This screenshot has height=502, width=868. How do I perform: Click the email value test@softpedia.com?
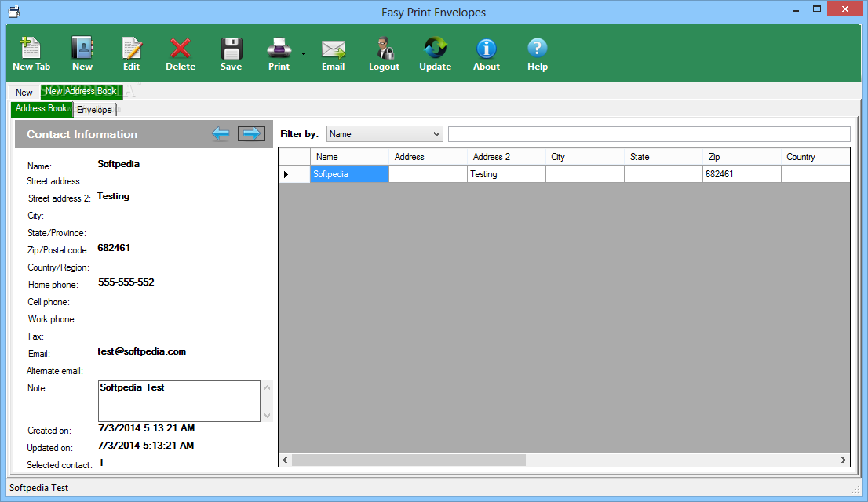click(x=142, y=351)
